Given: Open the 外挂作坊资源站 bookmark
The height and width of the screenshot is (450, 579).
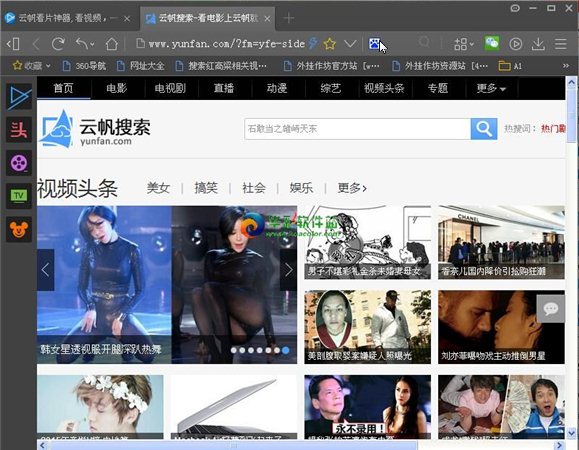Looking at the screenshot, I should [x=440, y=66].
